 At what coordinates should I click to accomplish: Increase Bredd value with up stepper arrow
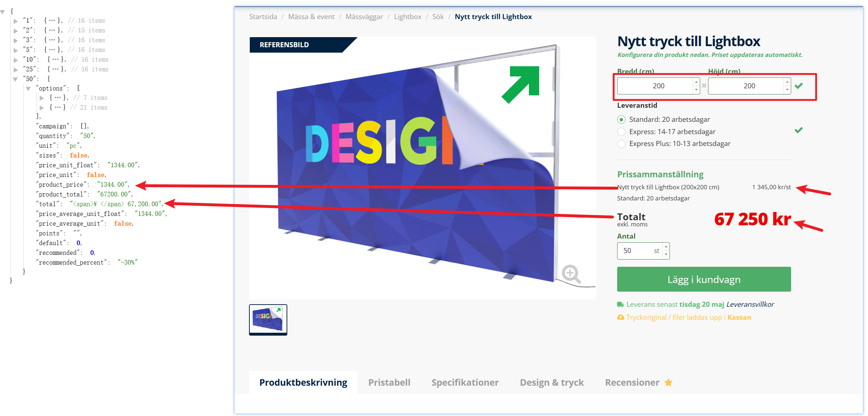coord(696,82)
